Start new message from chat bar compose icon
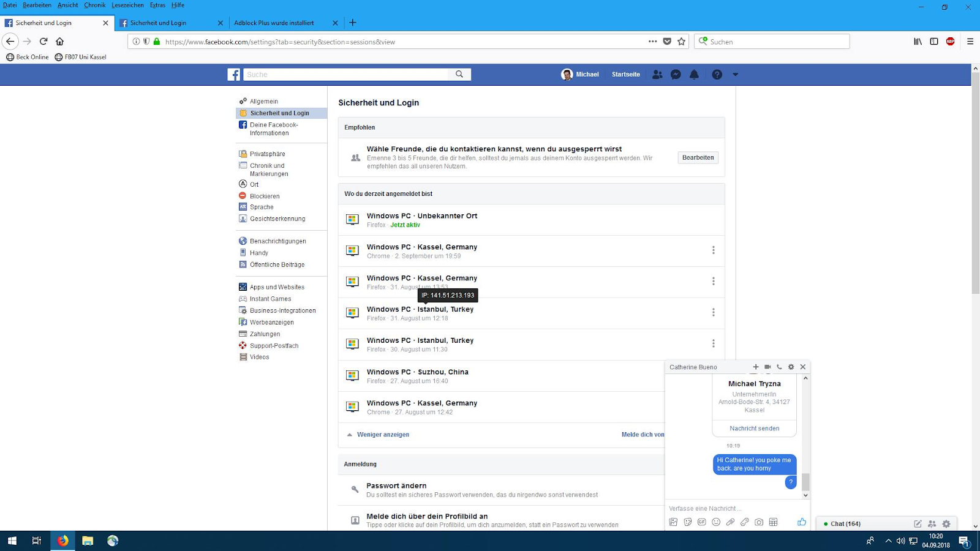The height and width of the screenshot is (551, 980). 918,524
